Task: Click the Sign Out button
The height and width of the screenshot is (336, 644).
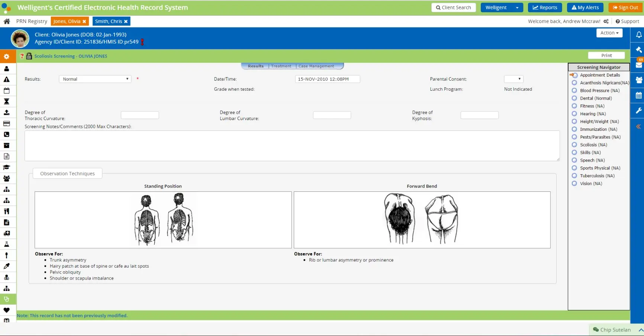Action: 625,7
